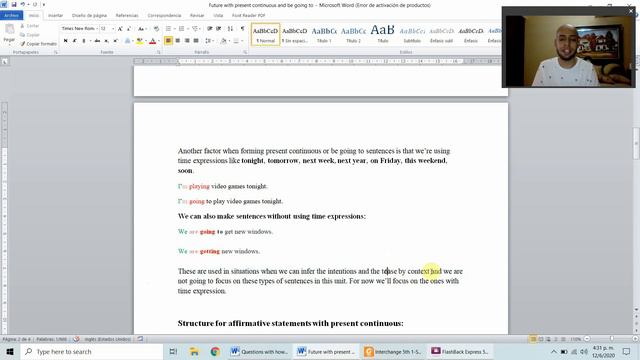The height and width of the screenshot is (360, 640).
Task: Redo from the quick access toolbar
Action: (35, 4)
